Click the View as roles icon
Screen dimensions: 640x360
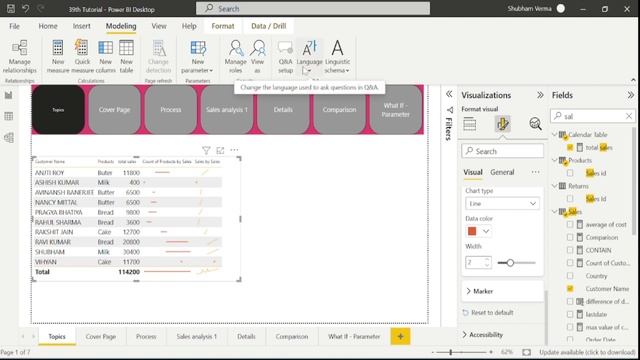(x=258, y=57)
